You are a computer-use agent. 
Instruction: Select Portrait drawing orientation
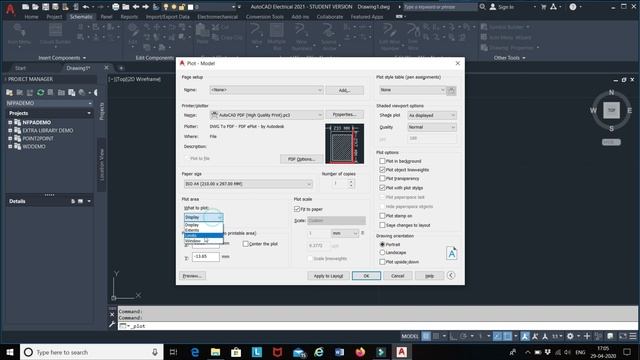pos(382,244)
